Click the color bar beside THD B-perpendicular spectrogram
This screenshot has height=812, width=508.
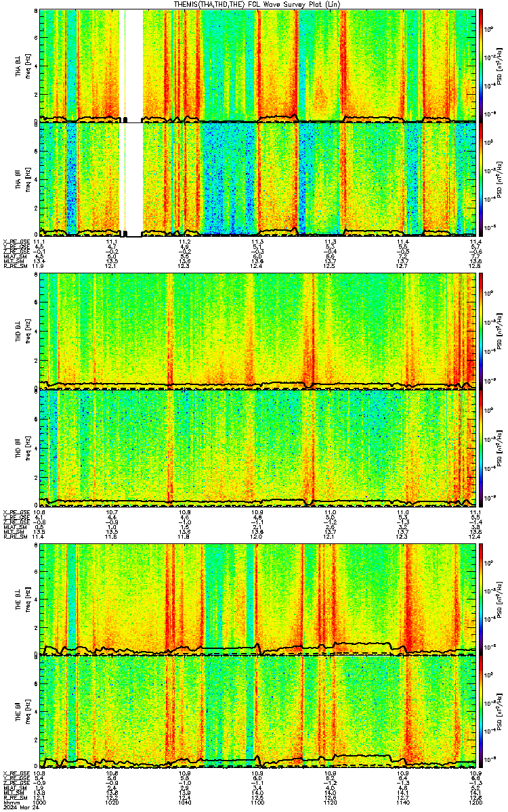tap(482, 330)
